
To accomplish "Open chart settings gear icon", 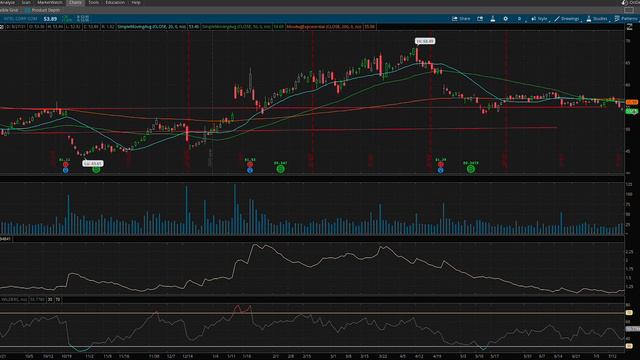I will 505,19.
